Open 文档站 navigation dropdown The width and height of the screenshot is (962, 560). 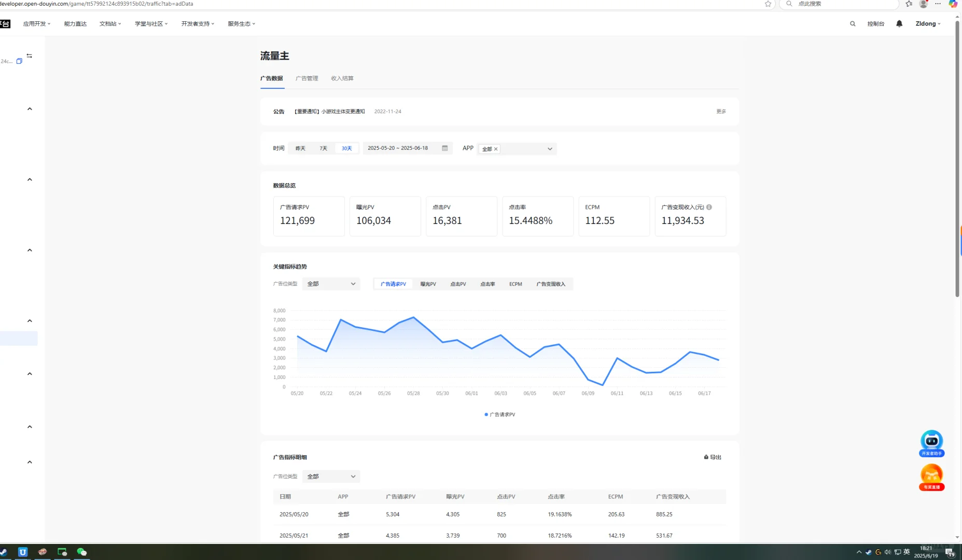click(110, 24)
